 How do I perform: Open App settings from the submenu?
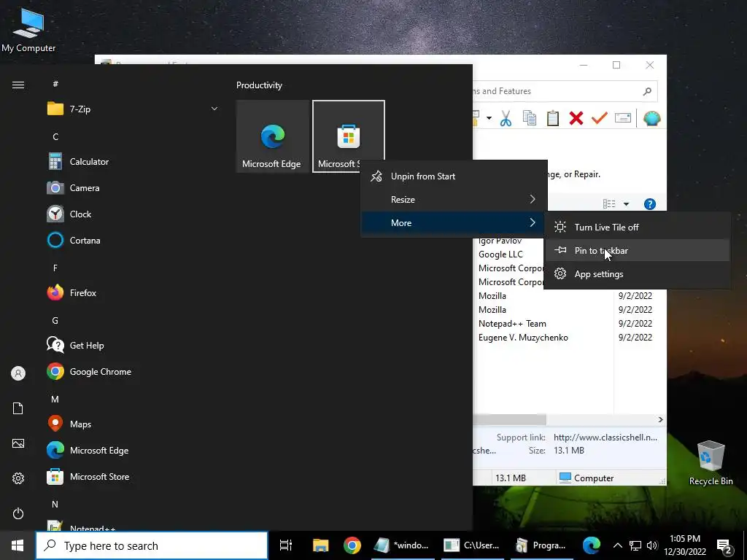[x=637, y=274]
